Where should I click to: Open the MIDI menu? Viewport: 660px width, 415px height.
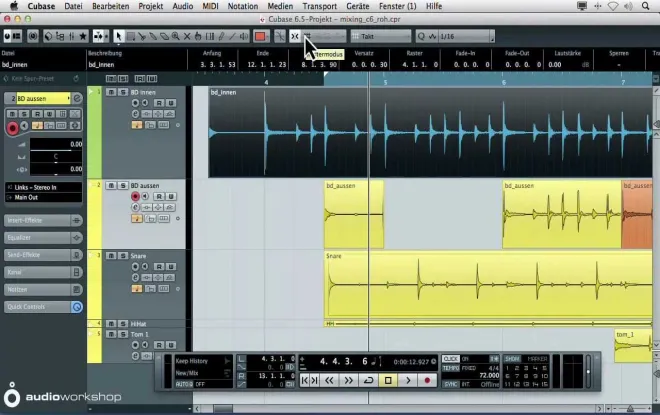[x=210, y=6]
